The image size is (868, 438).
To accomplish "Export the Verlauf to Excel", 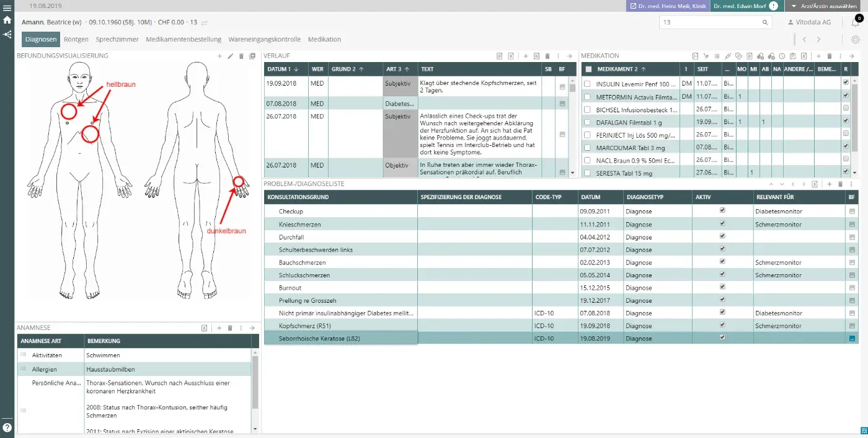I will 511,56.
